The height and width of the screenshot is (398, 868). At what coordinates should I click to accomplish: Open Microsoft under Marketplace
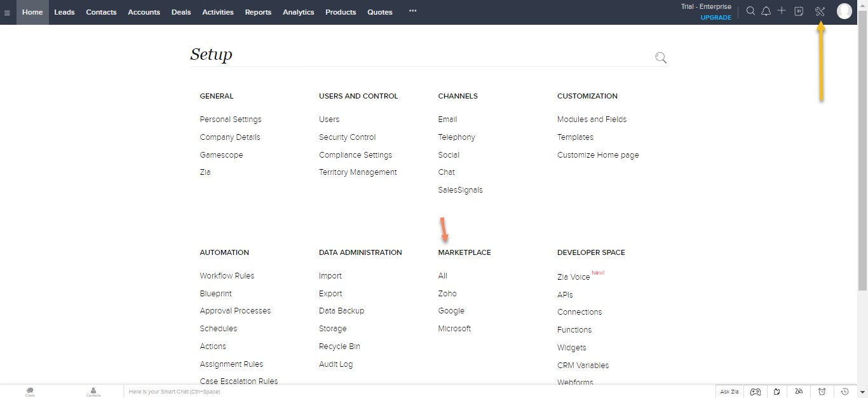454,329
